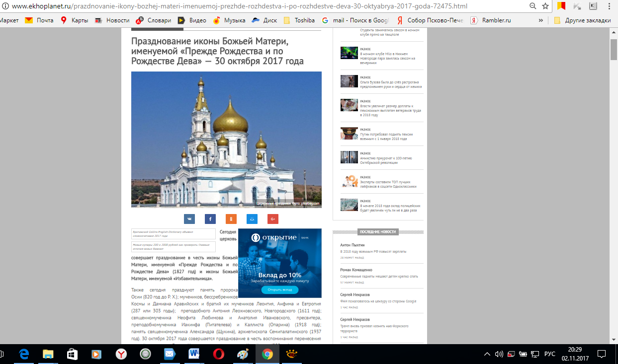
Task: Share the article on Odnoklassniki
Action: pos(231,219)
